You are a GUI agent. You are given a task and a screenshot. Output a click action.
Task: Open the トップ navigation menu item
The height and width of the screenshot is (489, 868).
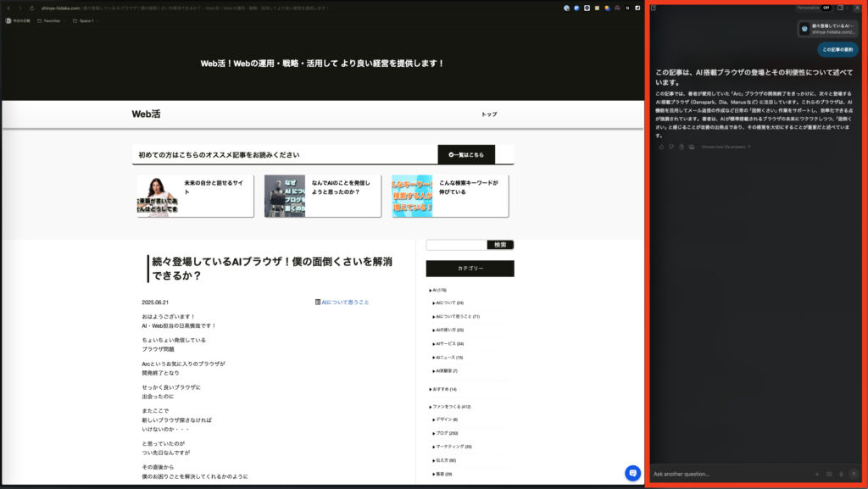489,114
